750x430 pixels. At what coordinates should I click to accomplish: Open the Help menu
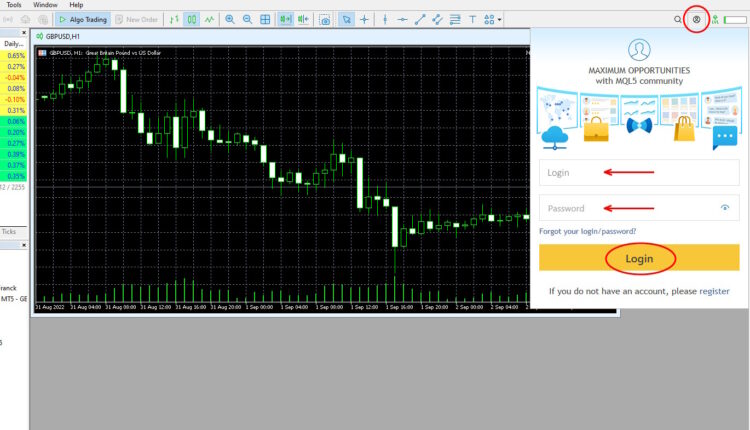[76, 5]
